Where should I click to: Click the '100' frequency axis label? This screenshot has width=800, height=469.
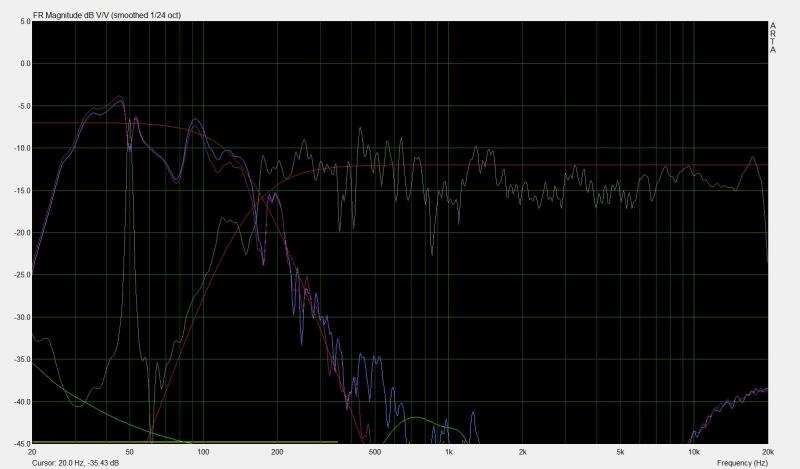(203, 452)
